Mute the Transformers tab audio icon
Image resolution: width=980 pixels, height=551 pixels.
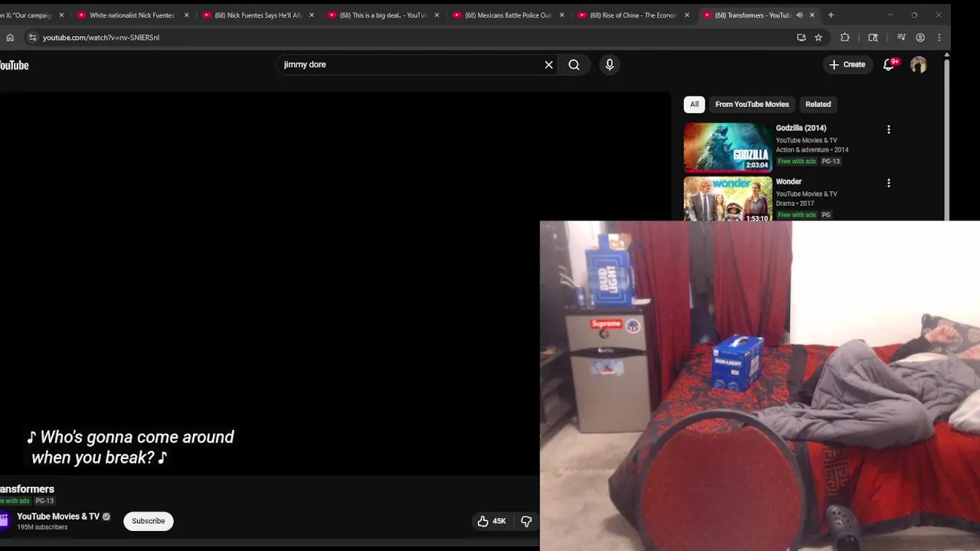click(x=799, y=15)
